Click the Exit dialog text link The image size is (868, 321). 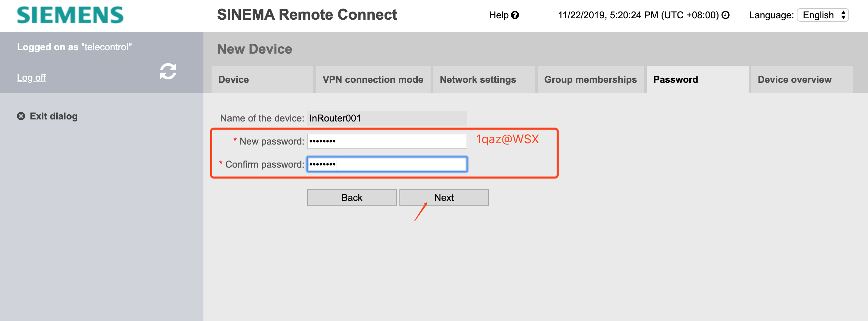click(54, 116)
